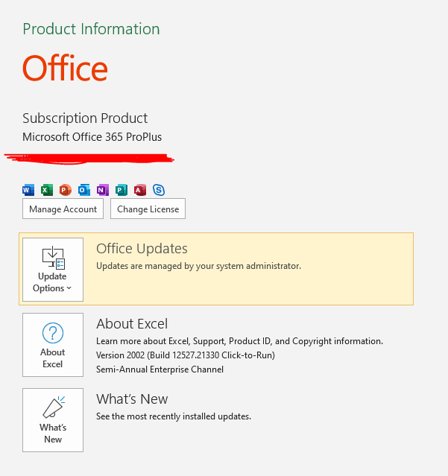Viewport: 448px width, 476px height.
Task: Click the Outlook app icon
Action: click(x=84, y=190)
